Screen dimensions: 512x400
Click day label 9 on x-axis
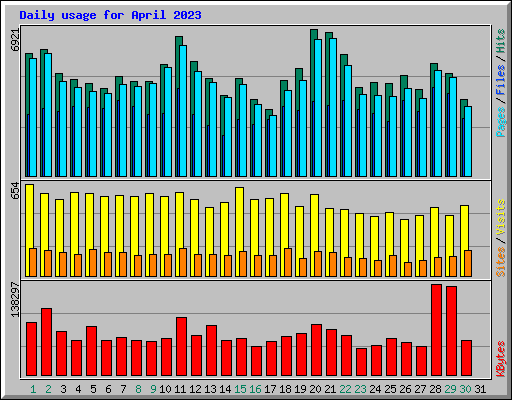[153, 389]
